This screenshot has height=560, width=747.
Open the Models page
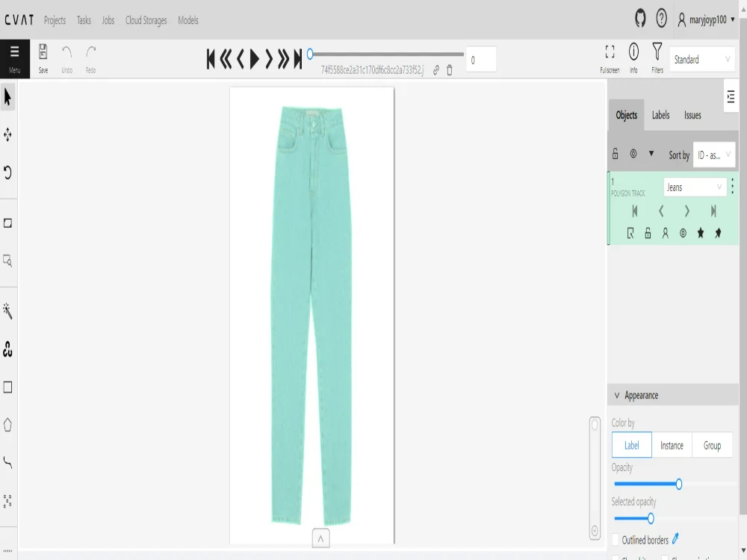coord(188,20)
